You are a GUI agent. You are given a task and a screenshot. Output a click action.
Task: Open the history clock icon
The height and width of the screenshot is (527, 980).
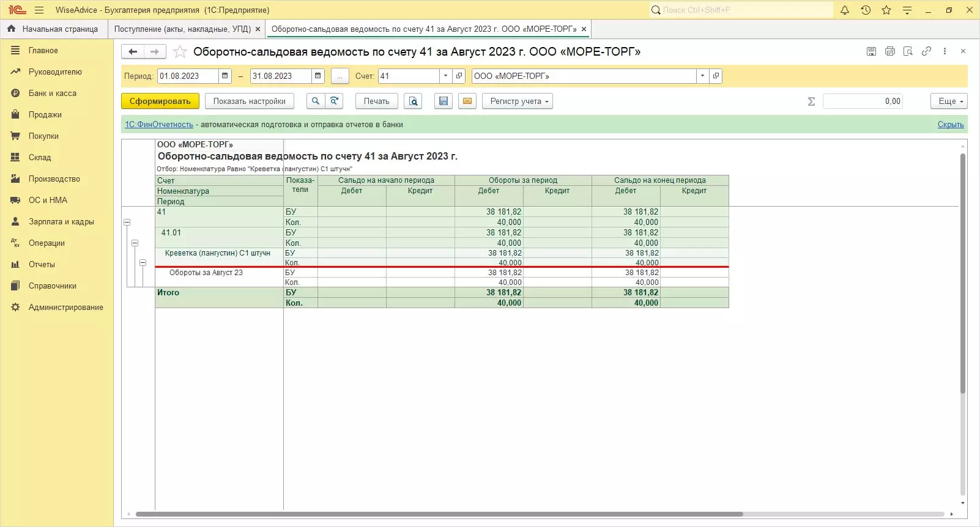[x=866, y=10]
